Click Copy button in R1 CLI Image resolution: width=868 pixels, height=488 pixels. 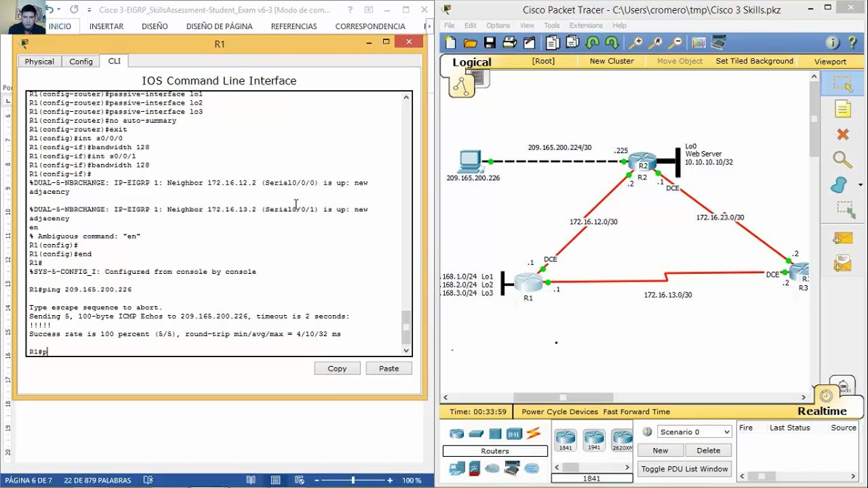tap(337, 368)
